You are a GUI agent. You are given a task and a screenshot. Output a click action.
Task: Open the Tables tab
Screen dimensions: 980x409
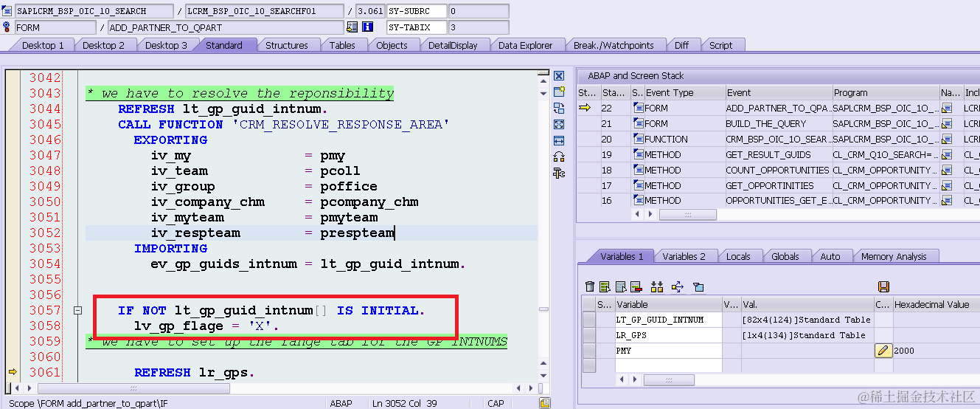342,45
